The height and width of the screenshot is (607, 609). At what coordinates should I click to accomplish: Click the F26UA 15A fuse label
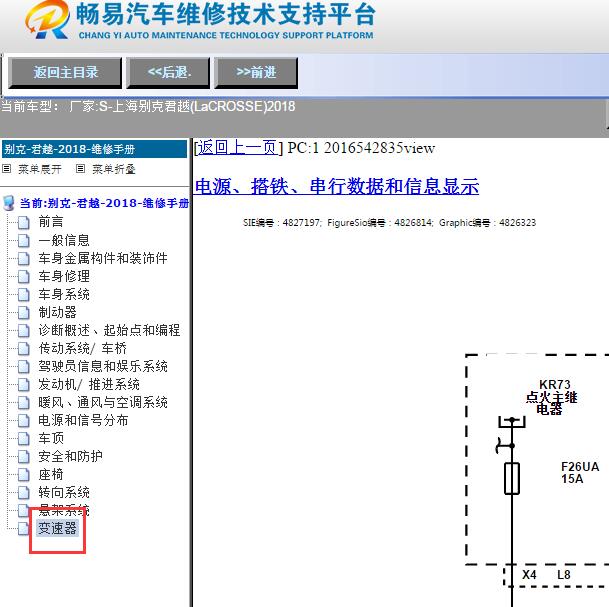pos(580,473)
